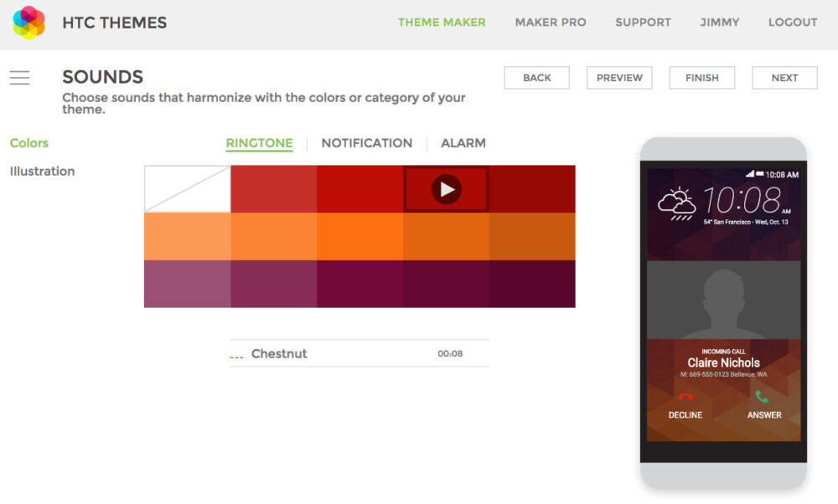The width and height of the screenshot is (838, 504).
Task: Click the HTC Themes rainbow logo
Action: pos(28,22)
